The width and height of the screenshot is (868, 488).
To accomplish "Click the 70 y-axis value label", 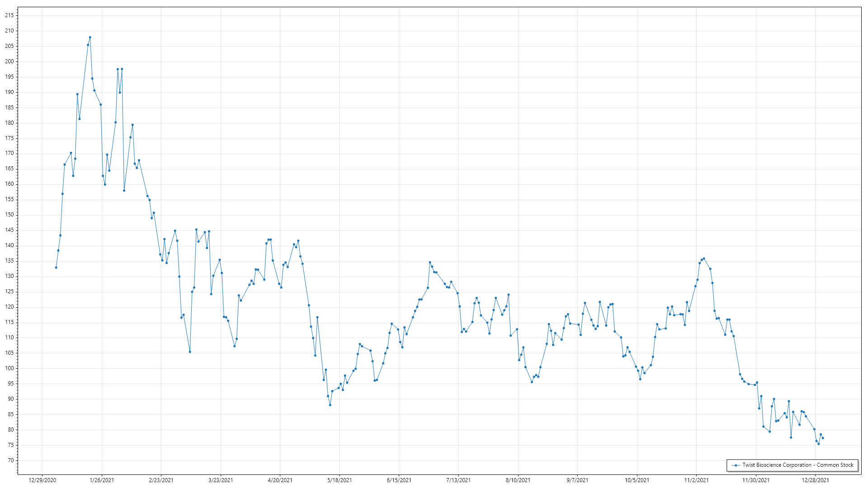I will tap(11, 460).
